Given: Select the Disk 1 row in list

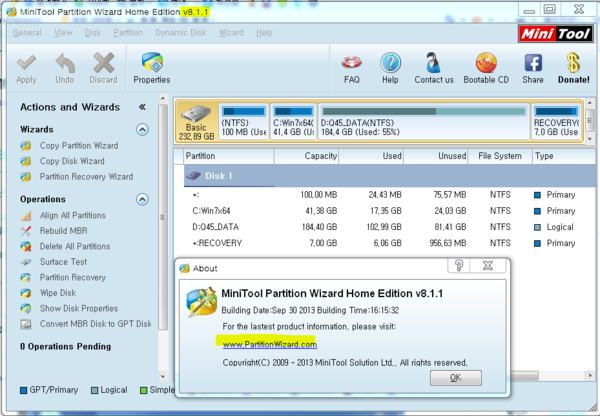Looking at the screenshot, I should point(390,176).
